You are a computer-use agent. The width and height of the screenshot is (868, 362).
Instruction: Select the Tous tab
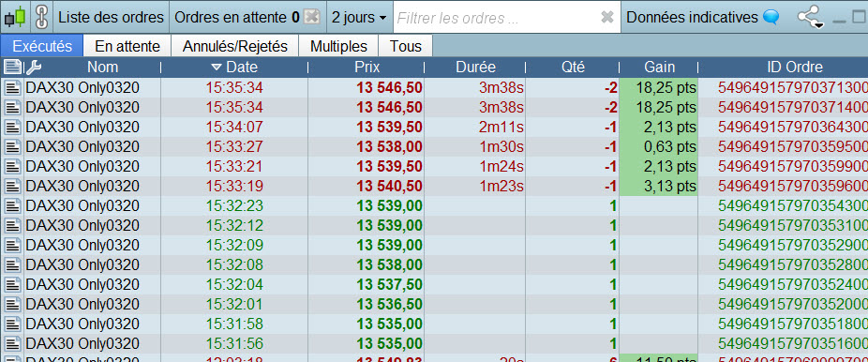(x=406, y=46)
